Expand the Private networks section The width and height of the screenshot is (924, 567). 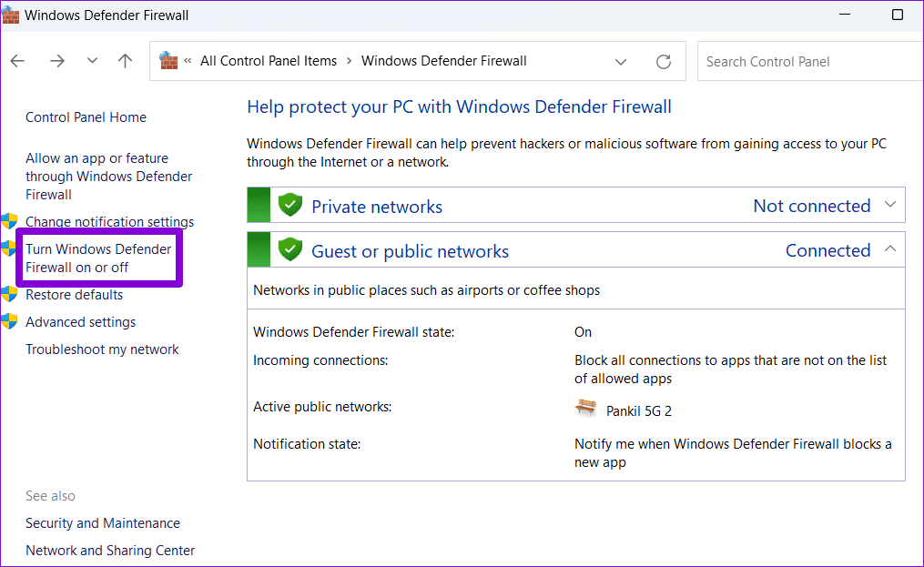pos(890,206)
